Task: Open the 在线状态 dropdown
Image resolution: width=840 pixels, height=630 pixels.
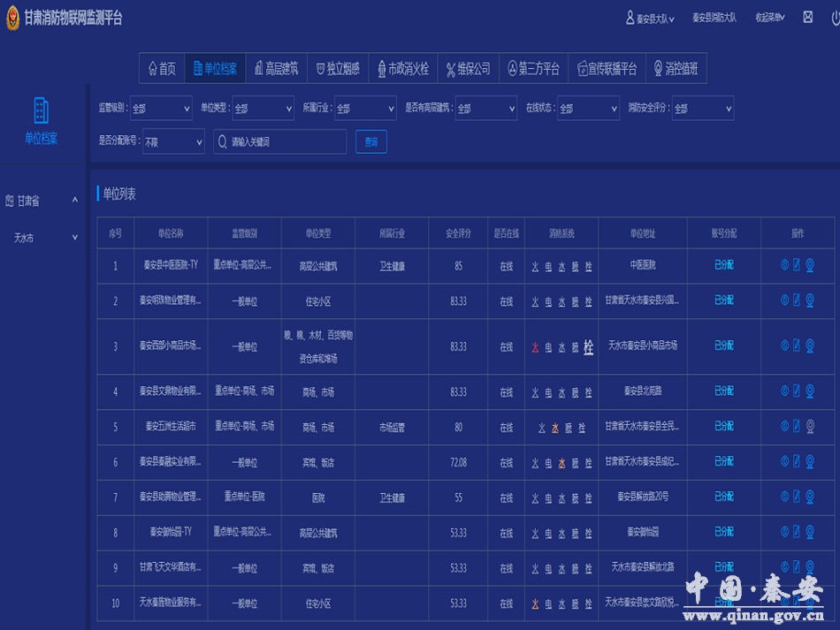Action: 588,109
